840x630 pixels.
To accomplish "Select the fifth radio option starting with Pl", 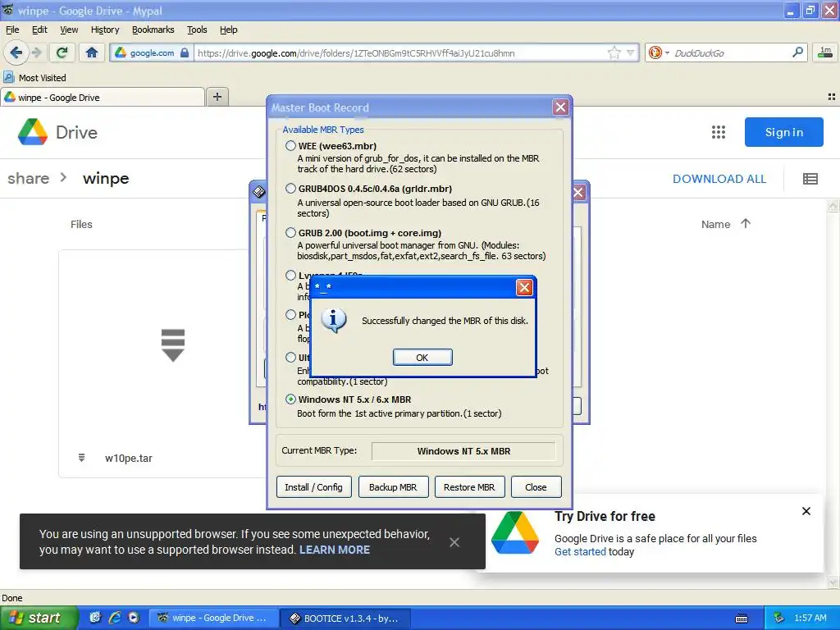I will (x=290, y=314).
